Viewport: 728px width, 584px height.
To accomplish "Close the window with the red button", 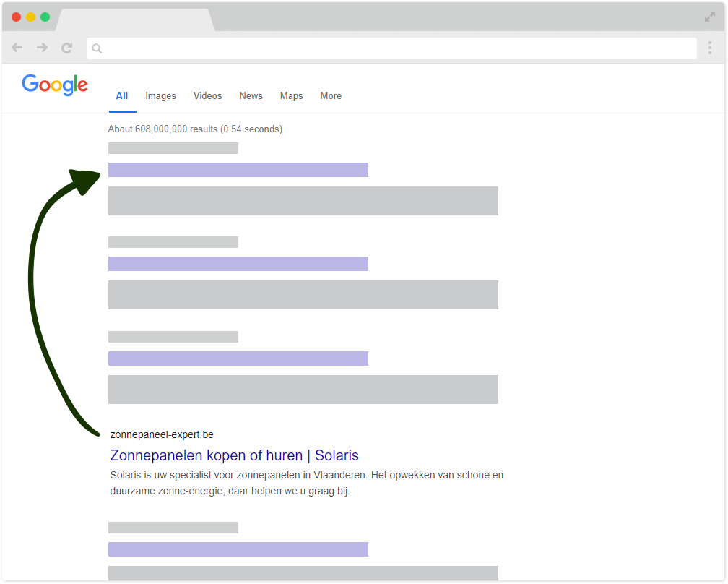I will [16, 17].
